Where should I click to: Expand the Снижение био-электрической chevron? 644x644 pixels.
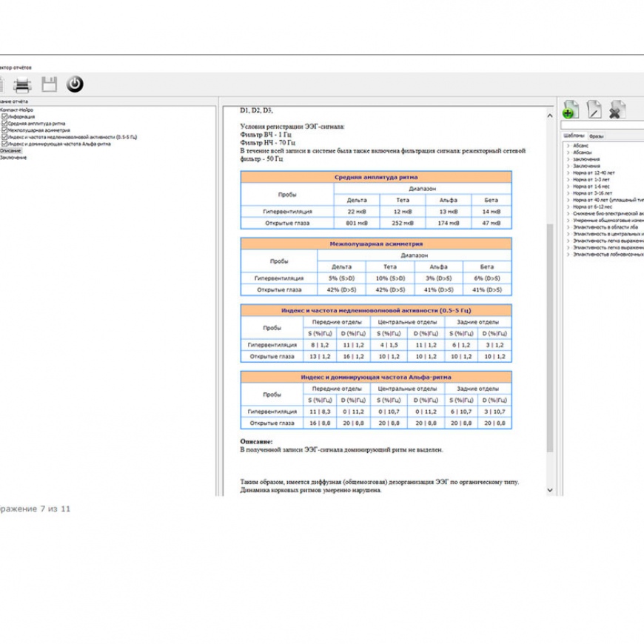(x=568, y=214)
